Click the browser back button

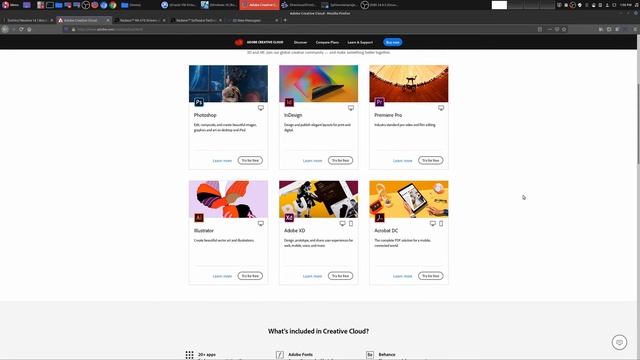click(x=5, y=29)
